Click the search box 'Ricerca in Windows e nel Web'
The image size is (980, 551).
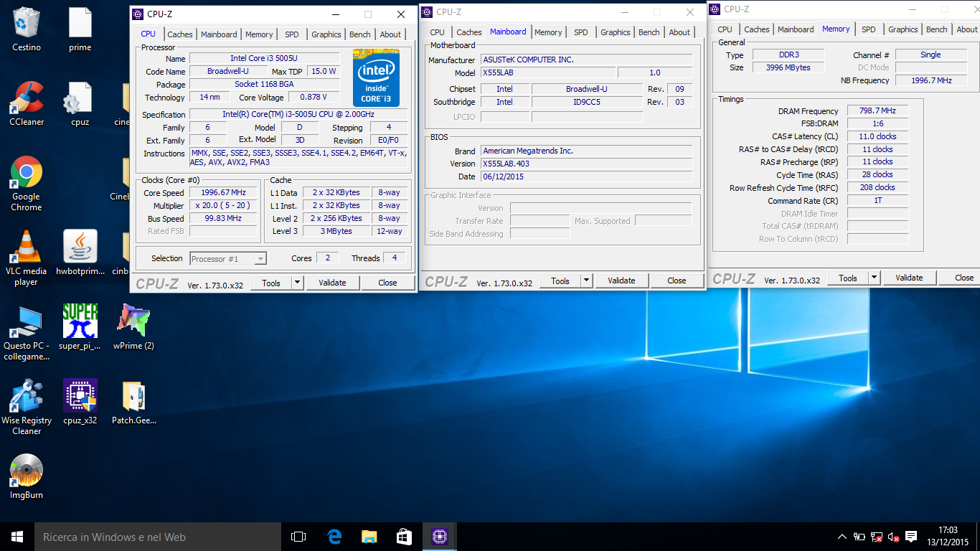click(x=158, y=537)
